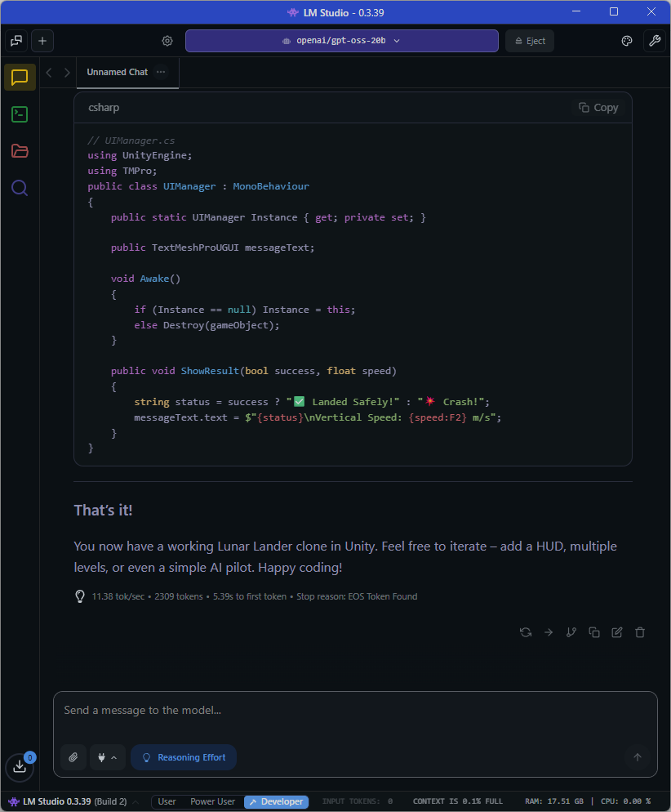Screen dimensions: 671x812
Task: Select the Unnamed Chat tab
Action: pyautogui.click(x=117, y=72)
